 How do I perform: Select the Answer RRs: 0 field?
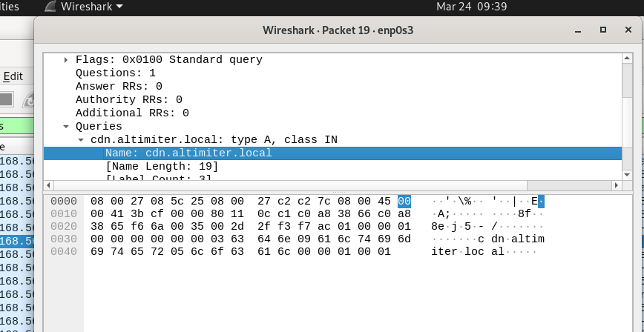click(119, 86)
